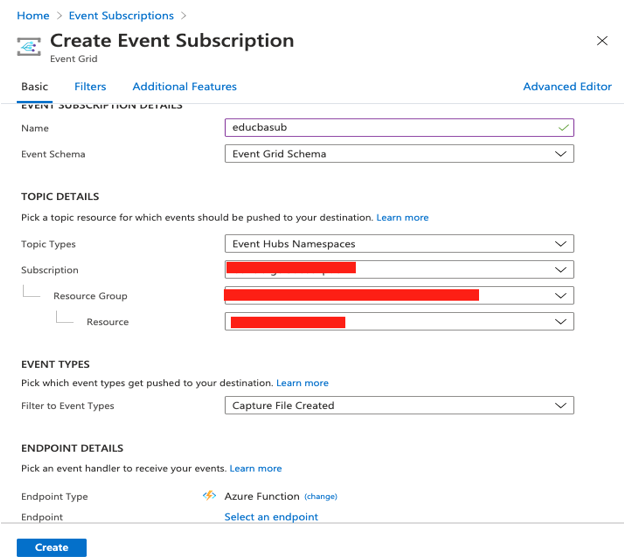Open the Filter to Event Types dropdown
This screenshot has width=624, height=559.
(x=399, y=406)
